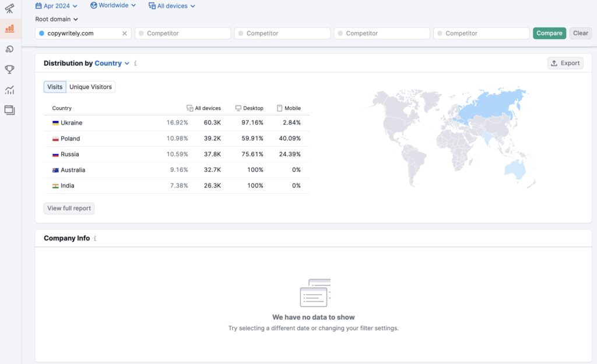This screenshot has height=364, width=597.
Task: Expand the Root domain selector
Action: point(57,19)
